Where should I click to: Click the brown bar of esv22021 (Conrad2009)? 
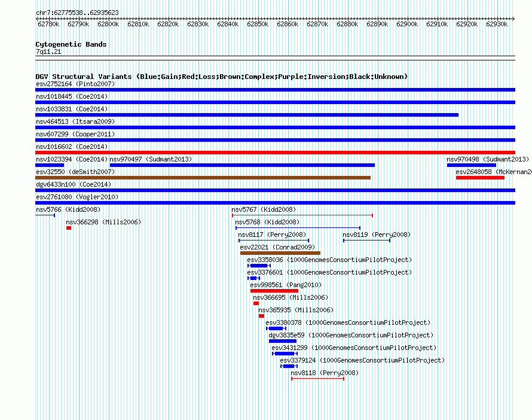280,253
